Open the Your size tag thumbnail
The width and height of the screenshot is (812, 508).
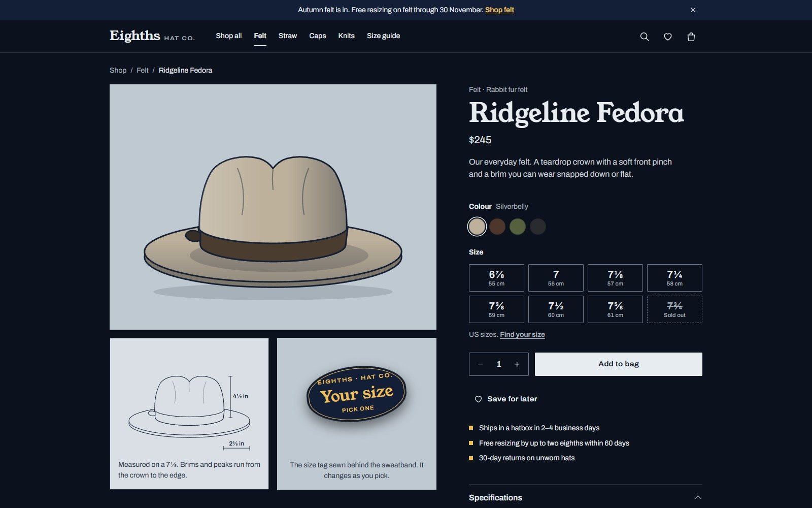point(357,414)
